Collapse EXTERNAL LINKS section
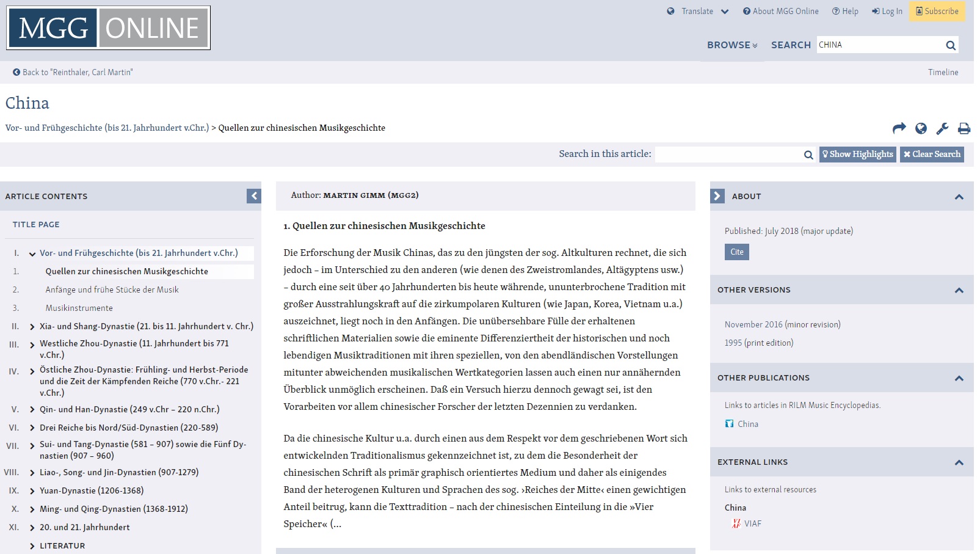 pos(959,462)
